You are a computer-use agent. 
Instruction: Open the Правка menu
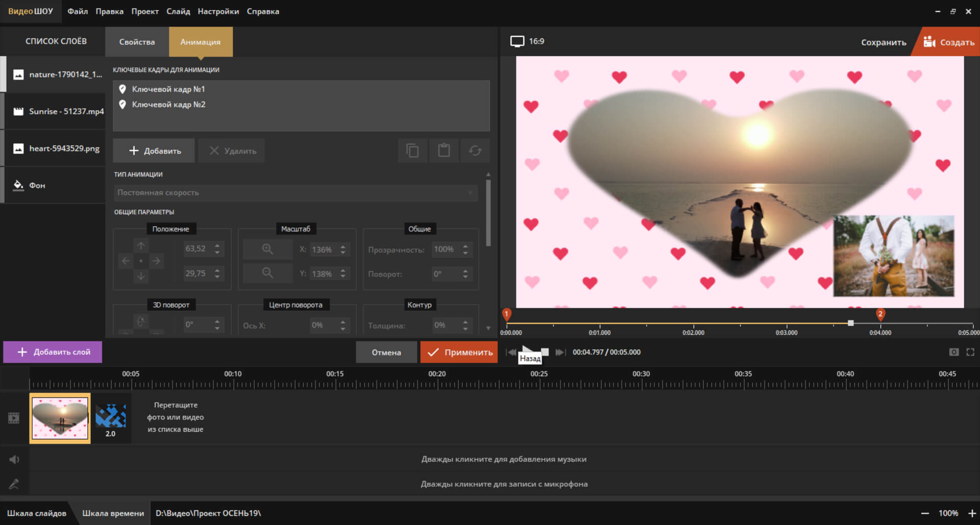tap(110, 11)
